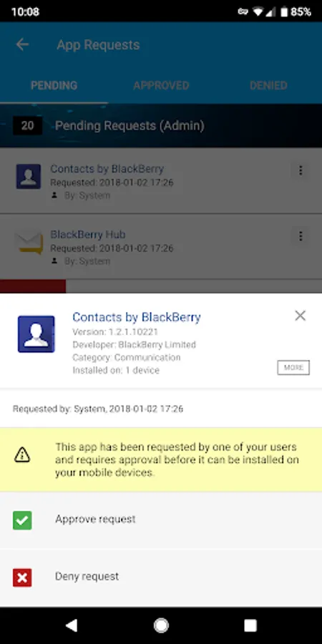Expand app details with the MORE button
Image resolution: width=322 pixels, height=644 pixels.
pyautogui.click(x=293, y=368)
